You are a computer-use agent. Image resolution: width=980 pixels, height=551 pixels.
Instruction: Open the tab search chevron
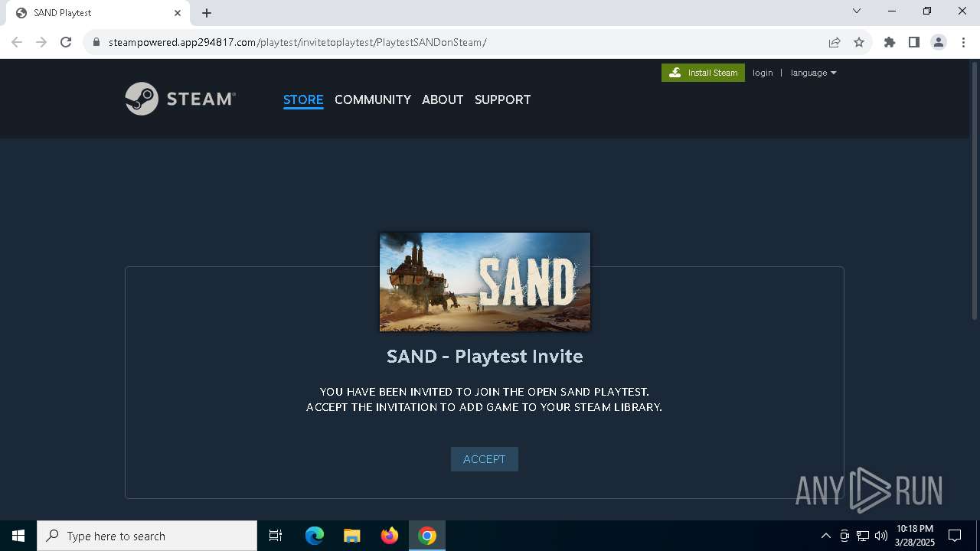[857, 11]
